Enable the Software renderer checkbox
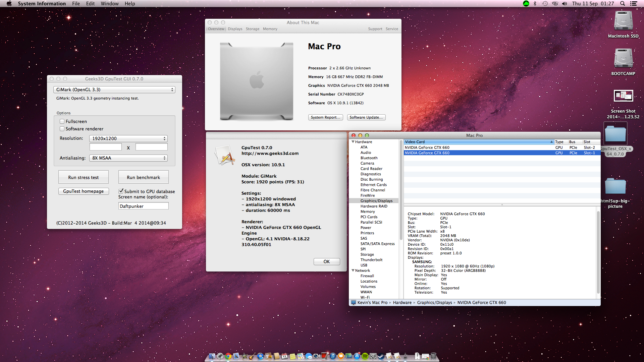 (62, 129)
